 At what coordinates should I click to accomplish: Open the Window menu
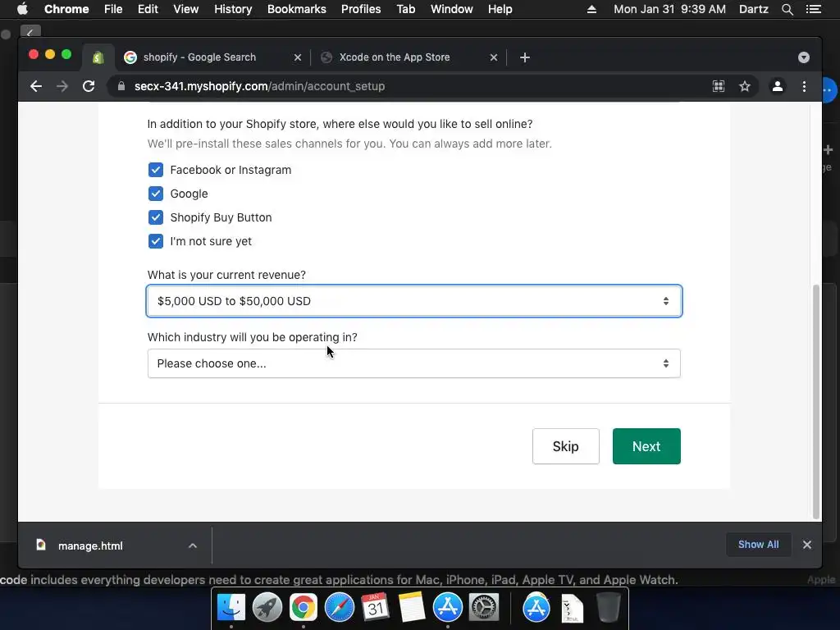pos(452,9)
